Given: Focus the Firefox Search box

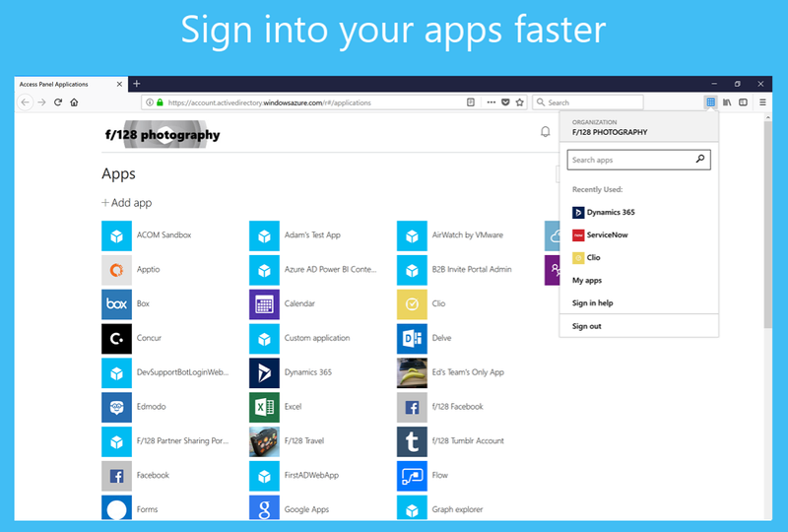Looking at the screenshot, I should [x=588, y=102].
